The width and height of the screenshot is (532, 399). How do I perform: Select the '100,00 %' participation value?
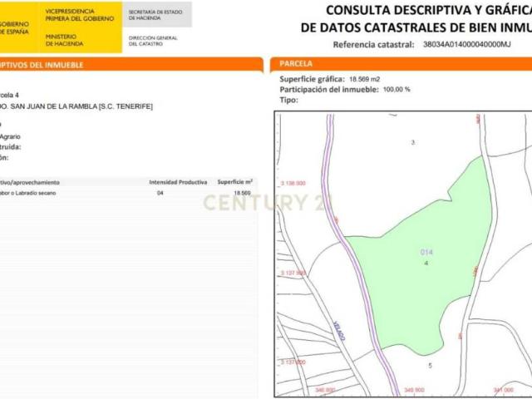(x=397, y=90)
